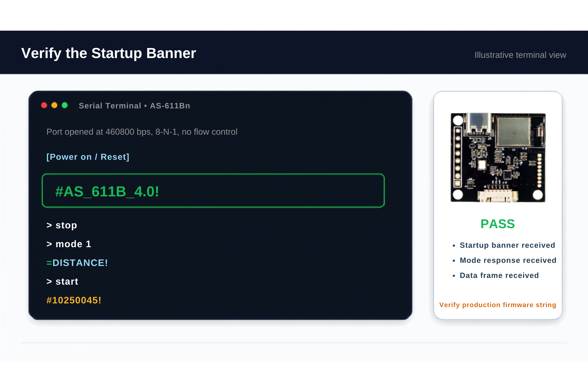The image size is (588, 392).
Task: Click the '> mode 1' command line
Action: coord(69,244)
